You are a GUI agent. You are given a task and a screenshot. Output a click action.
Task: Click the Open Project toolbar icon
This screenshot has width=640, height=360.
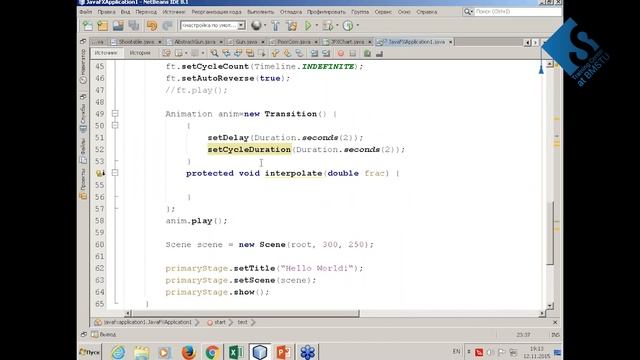[x=118, y=26]
